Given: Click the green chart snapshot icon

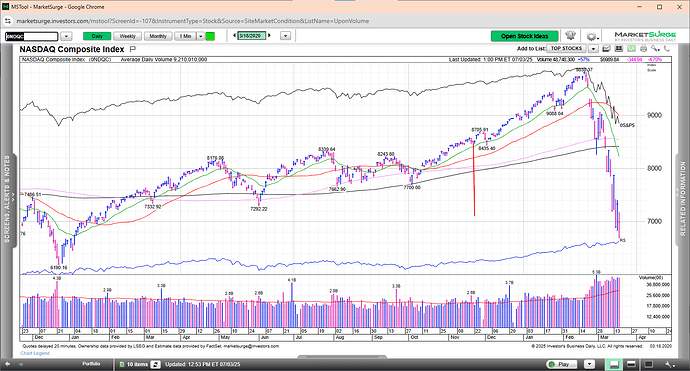Looking at the screenshot, I should point(631,49).
